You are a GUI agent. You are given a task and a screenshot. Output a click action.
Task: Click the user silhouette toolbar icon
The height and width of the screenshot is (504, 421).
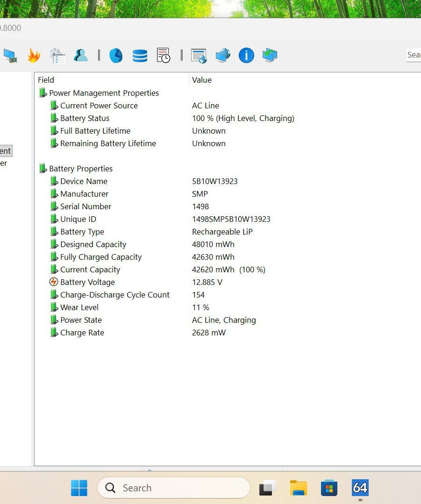pos(81,56)
